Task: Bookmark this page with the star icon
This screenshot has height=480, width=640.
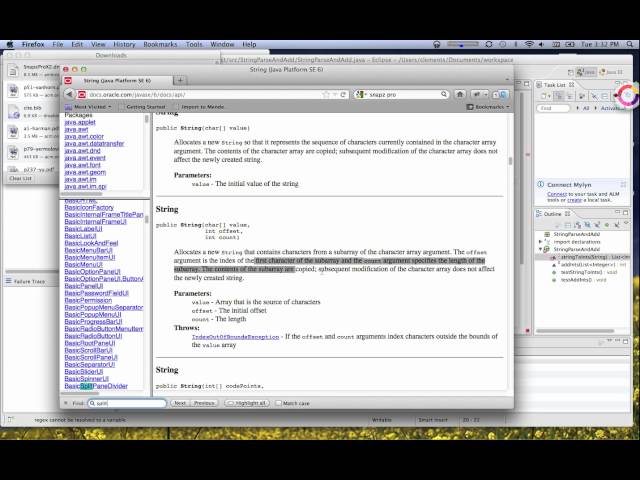Action: [x=326, y=95]
